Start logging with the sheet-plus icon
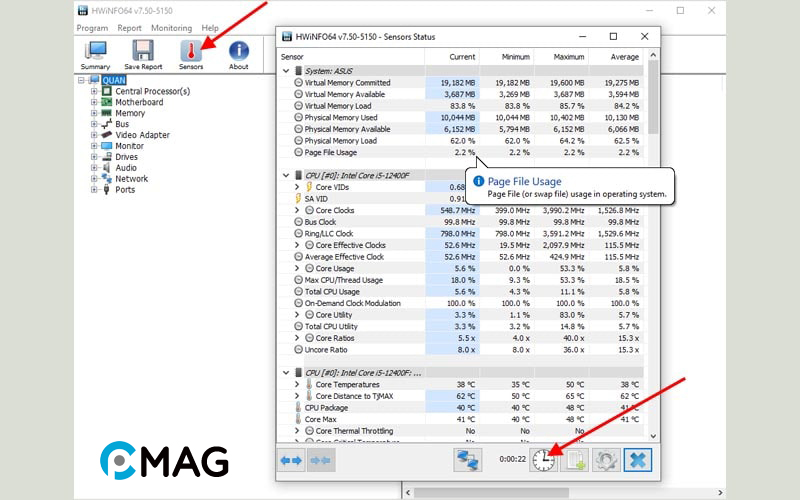This screenshot has width=800, height=500. tap(575, 459)
